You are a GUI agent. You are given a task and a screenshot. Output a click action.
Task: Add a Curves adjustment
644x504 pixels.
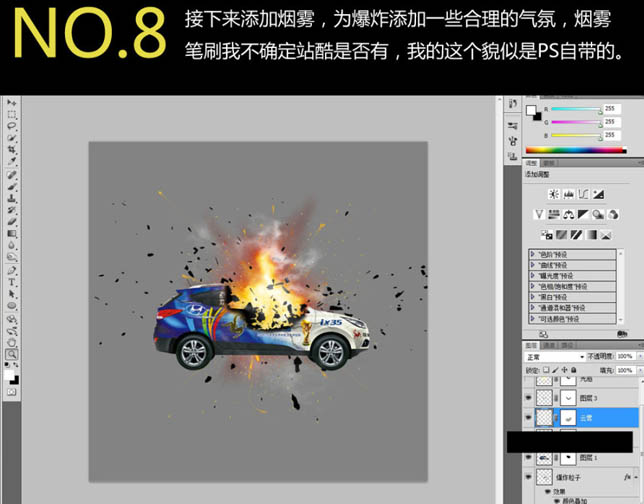(584, 194)
